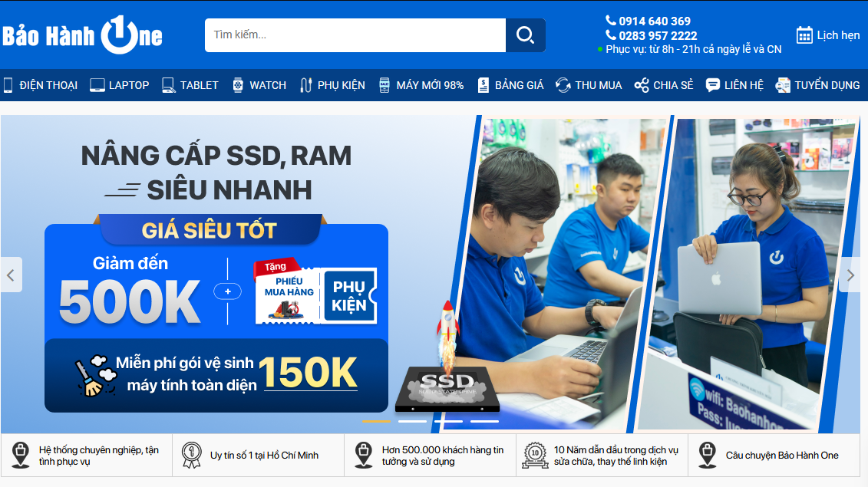Advance slideshow with the right arrow

click(850, 275)
